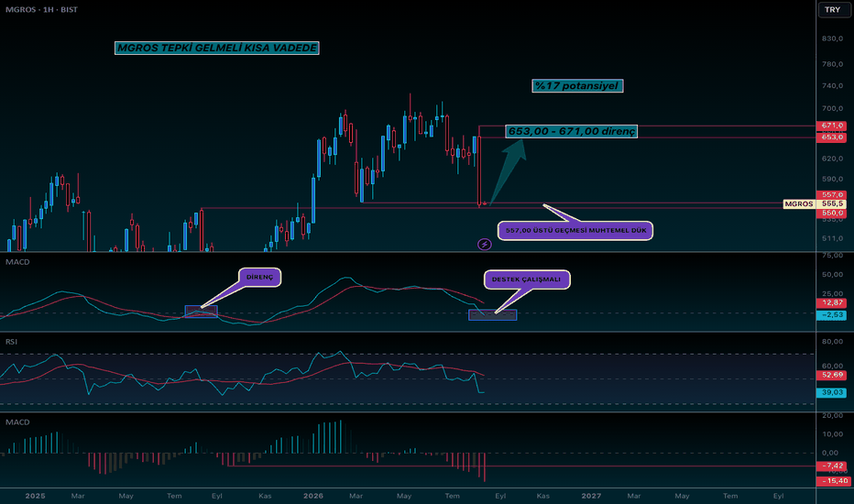854x504 pixels.
Task: Click the MGROS price tag on axis
Action: click(798, 203)
